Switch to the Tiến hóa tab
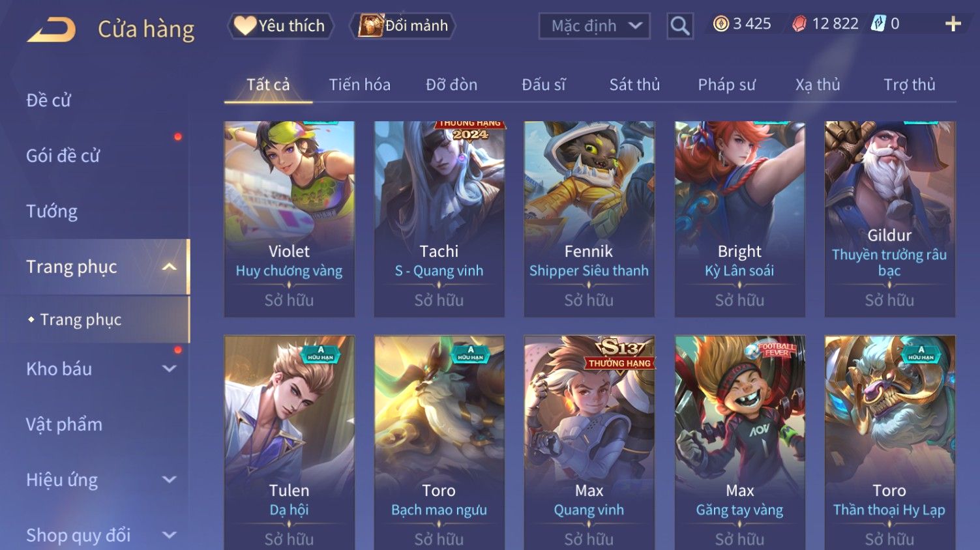 (359, 85)
